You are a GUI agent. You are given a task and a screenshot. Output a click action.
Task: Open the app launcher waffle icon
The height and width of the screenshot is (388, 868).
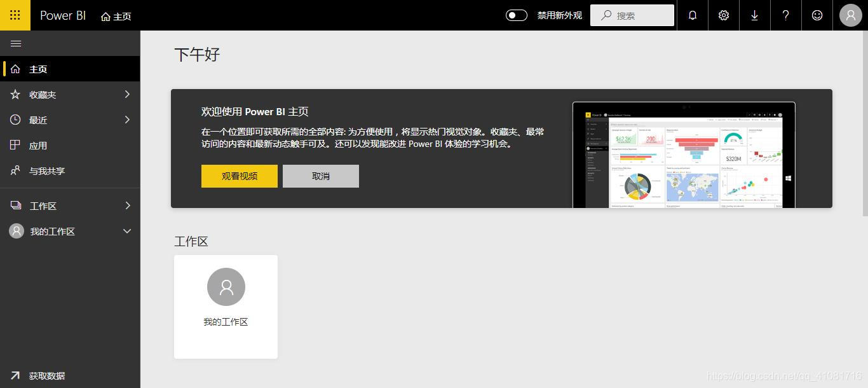coord(15,15)
